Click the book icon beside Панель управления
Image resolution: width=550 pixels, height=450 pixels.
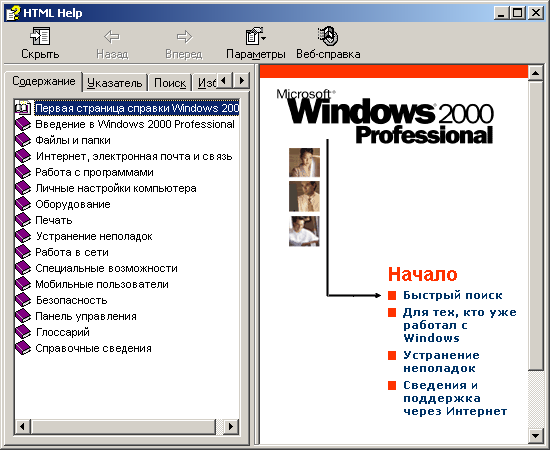[23, 316]
